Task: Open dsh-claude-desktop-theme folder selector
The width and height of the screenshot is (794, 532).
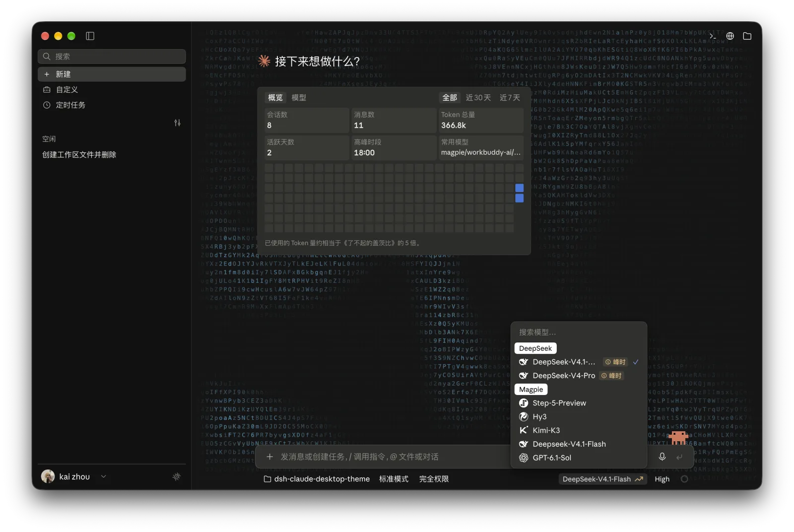Action: (x=317, y=479)
